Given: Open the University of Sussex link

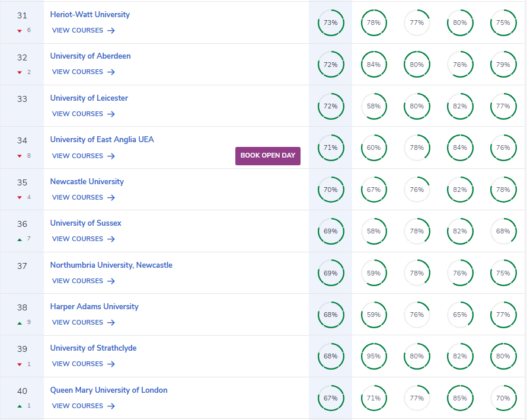Looking at the screenshot, I should (86, 223).
